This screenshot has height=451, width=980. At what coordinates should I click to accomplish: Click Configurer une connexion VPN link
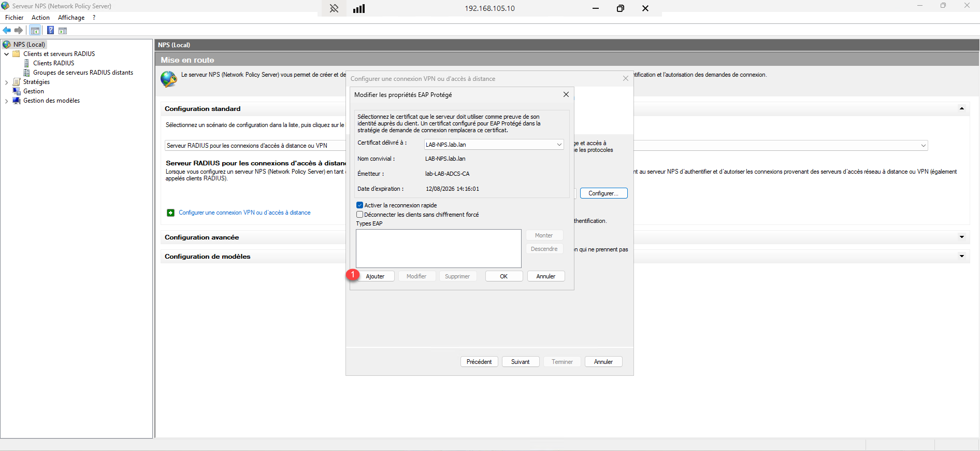pos(244,213)
